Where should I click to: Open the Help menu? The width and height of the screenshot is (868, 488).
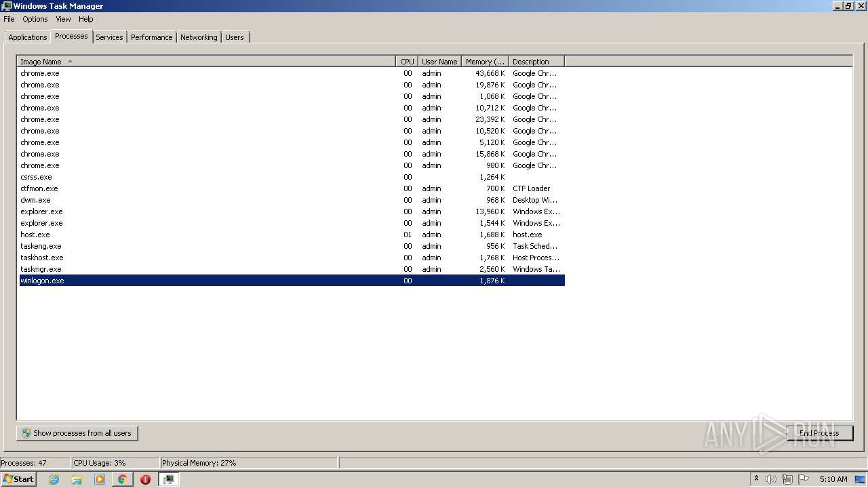pyautogui.click(x=85, y=19)
